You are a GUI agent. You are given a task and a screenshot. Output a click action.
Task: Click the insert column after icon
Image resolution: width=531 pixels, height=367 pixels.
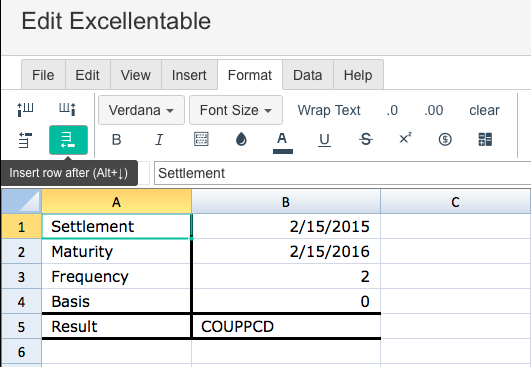67,110
